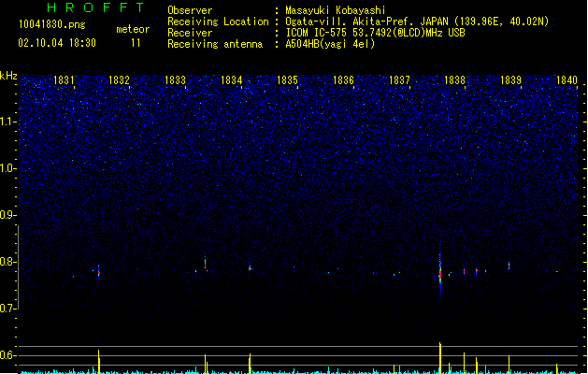Select antenna value A504HB(yagi 4el)
The image size is (588, 374).
pos(330,44)
